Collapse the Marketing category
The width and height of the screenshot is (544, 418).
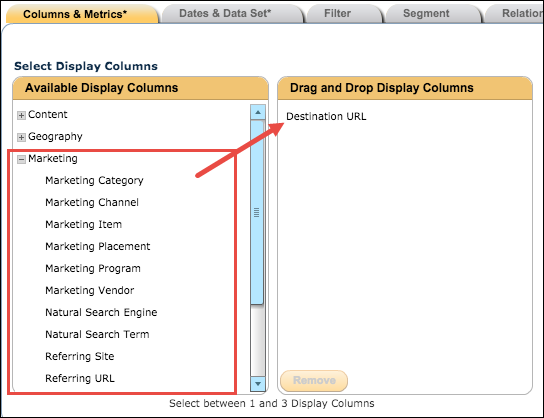click(21, 159)
